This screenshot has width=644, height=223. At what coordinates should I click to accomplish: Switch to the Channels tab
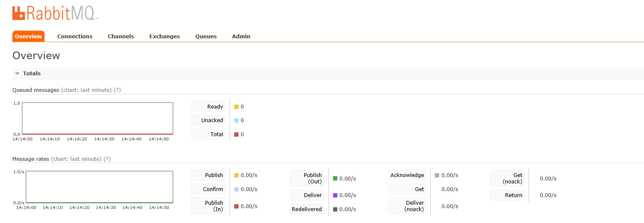click(x=121, y=36)
